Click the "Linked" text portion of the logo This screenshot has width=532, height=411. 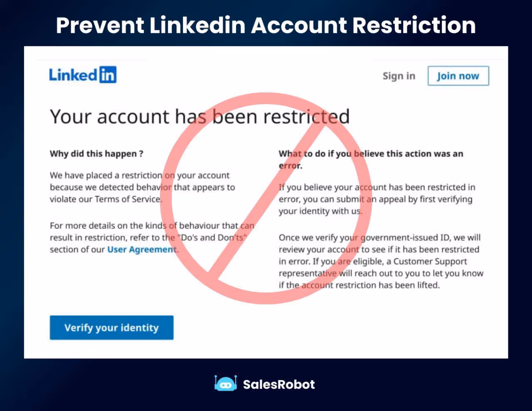[x=73, y=75]
